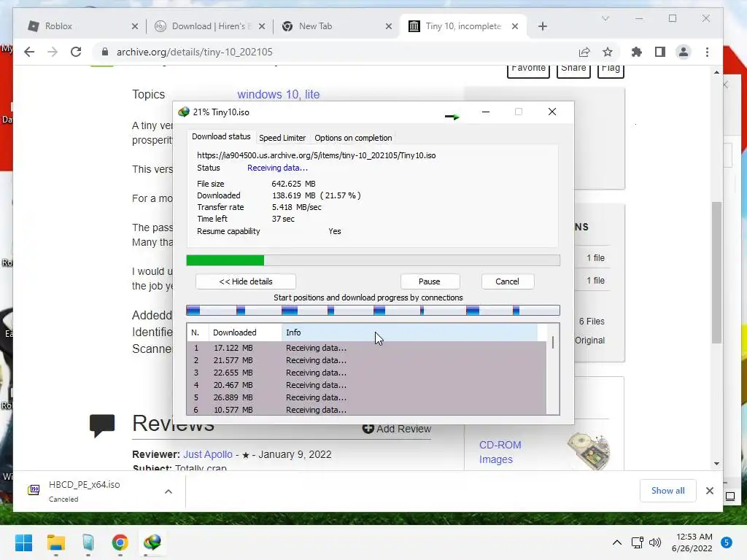
Task: Select Download status tab
Action: coord(221,136)
